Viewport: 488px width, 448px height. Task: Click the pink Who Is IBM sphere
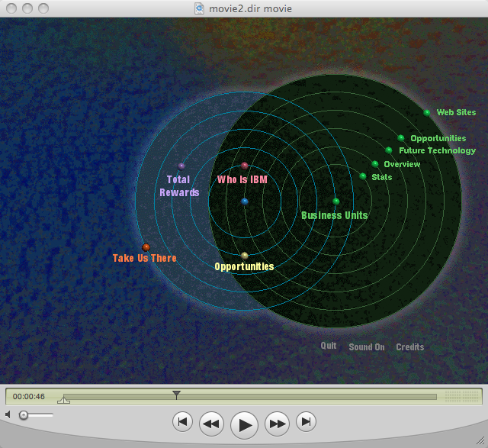pos(245,166)
